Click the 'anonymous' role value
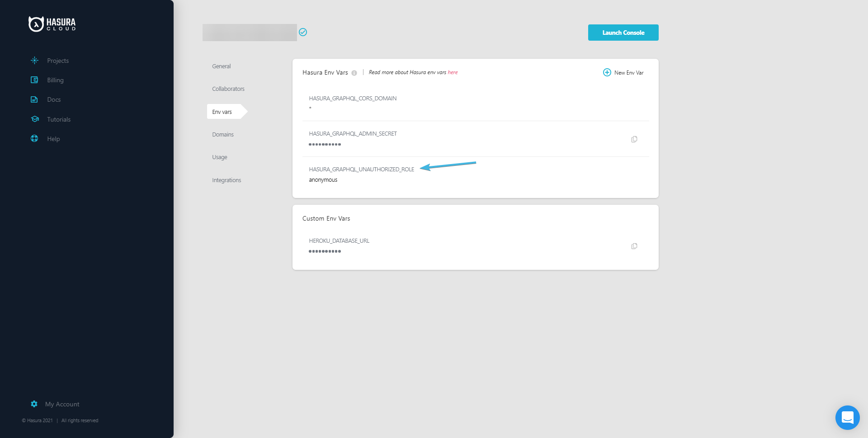 (323, 180)
